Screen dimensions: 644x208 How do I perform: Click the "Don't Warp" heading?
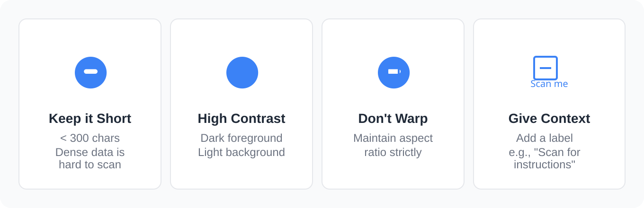393,118
